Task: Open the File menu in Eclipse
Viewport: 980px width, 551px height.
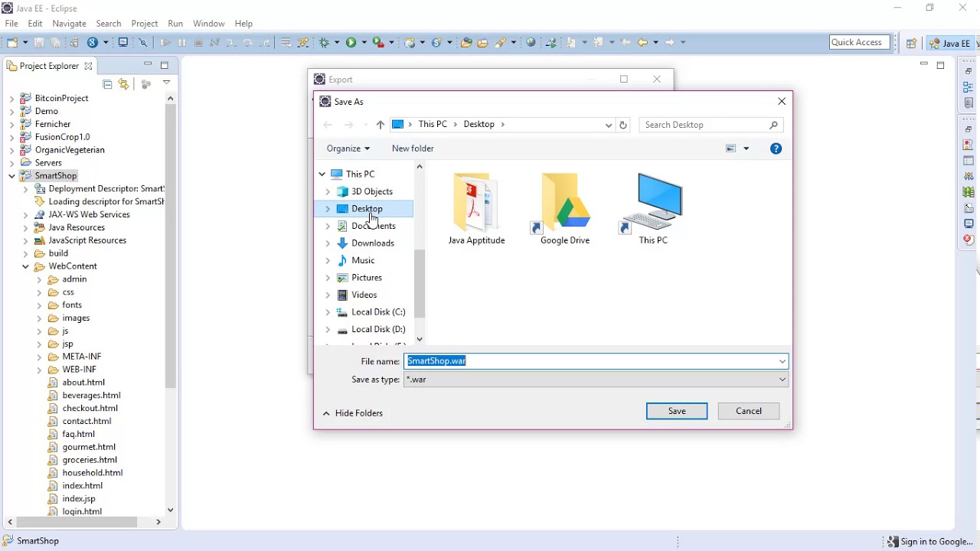Action: tap(11, 24)
